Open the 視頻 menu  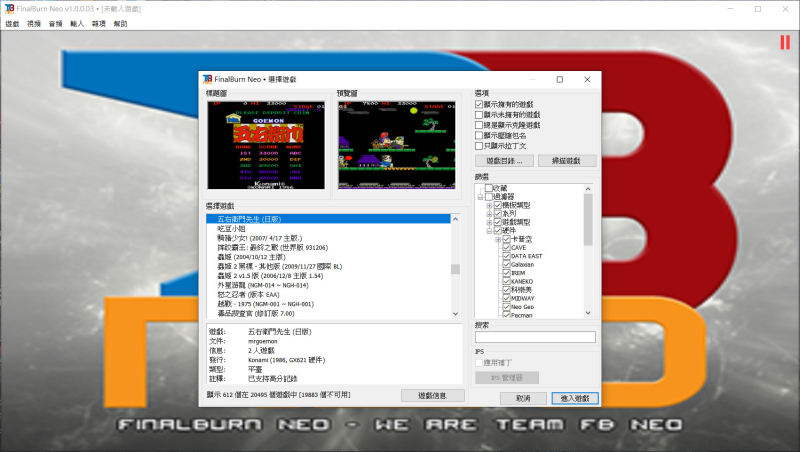tap(34, 23)
